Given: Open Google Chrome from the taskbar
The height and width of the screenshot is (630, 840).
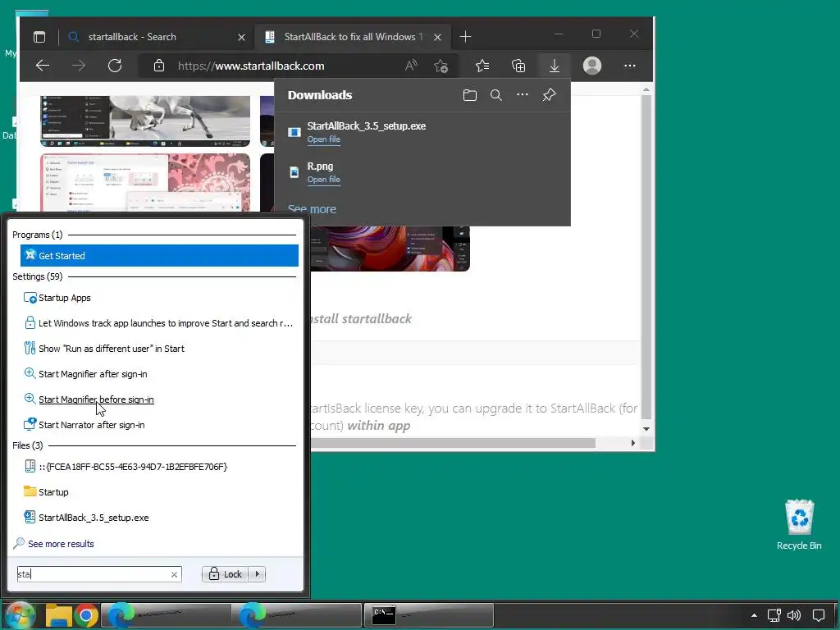Looking at the screenshot, I should pyautogui.click(x=85, y=615).
